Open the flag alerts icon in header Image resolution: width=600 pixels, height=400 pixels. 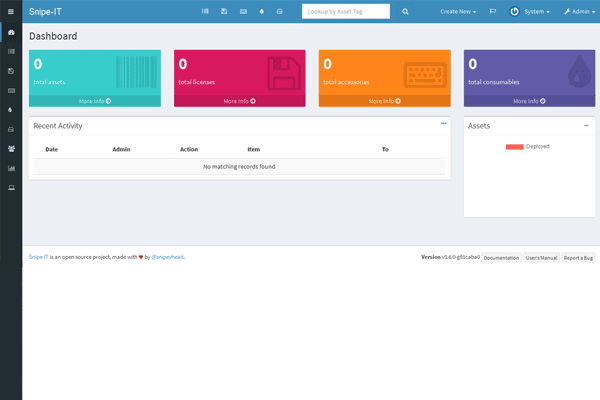tap(492, 11)
